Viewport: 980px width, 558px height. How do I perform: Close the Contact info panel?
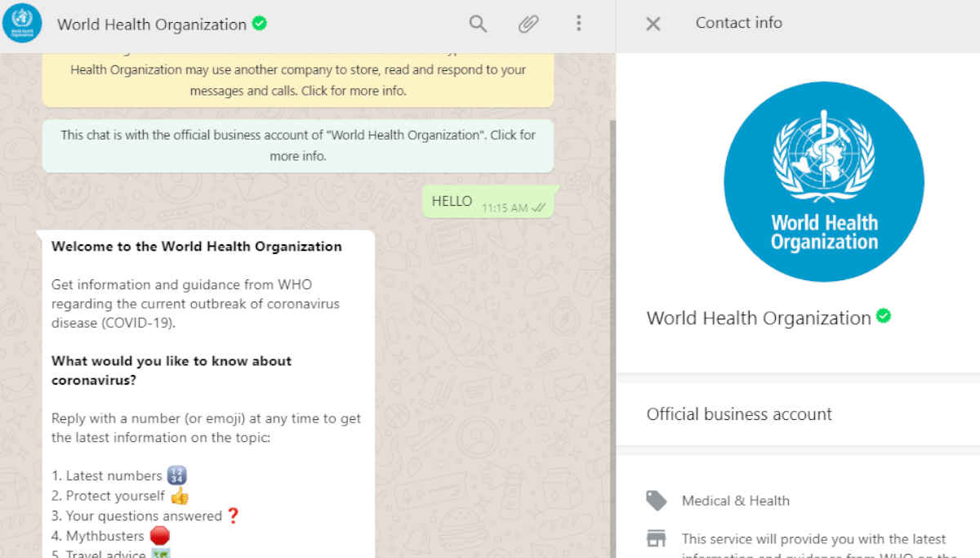(653, 24)
